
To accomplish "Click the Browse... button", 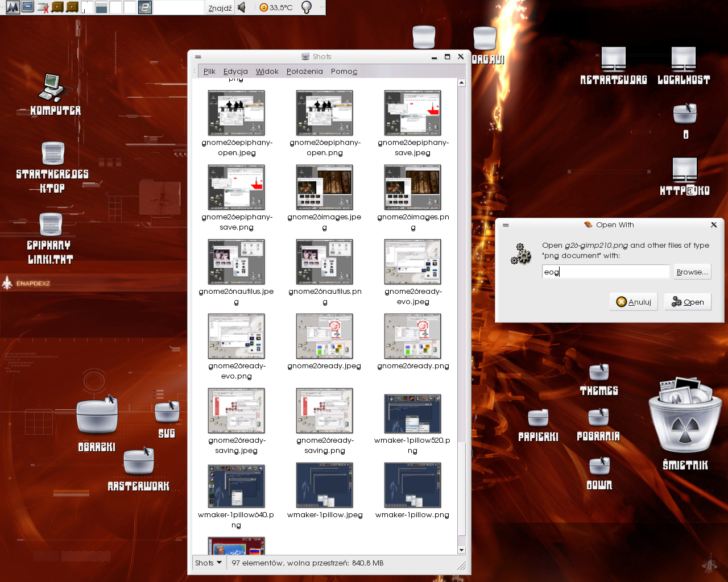I will [x=692, y=272].
